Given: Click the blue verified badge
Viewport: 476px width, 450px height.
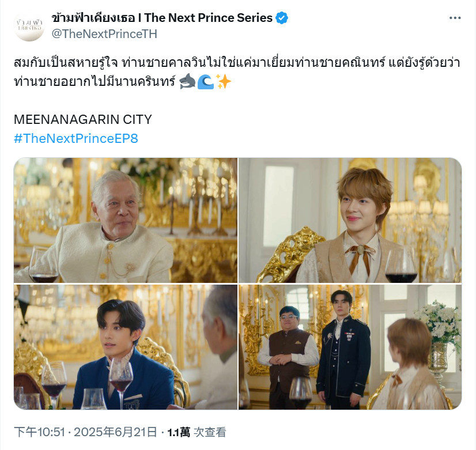Looking at the screenshot, I should tap(282, 18).
